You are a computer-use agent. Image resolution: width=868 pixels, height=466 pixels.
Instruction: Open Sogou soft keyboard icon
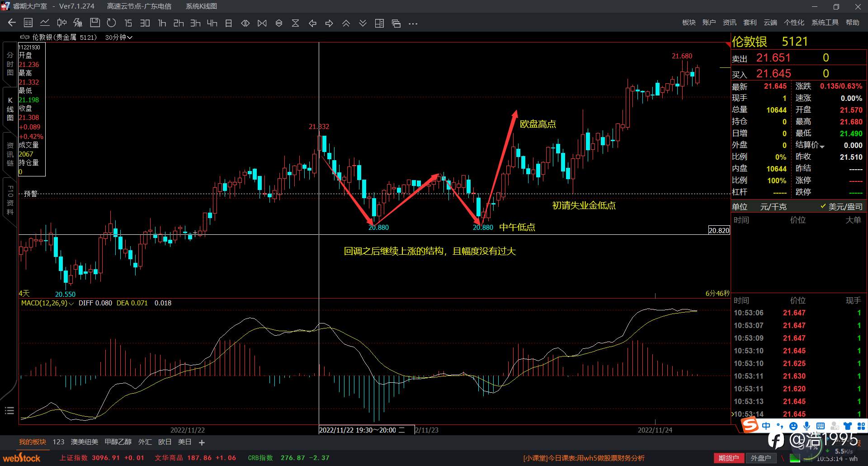click(821, 426)
